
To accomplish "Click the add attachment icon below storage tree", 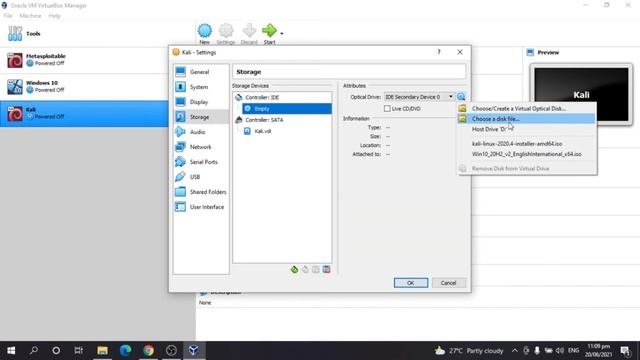I will tap(316, 269).
